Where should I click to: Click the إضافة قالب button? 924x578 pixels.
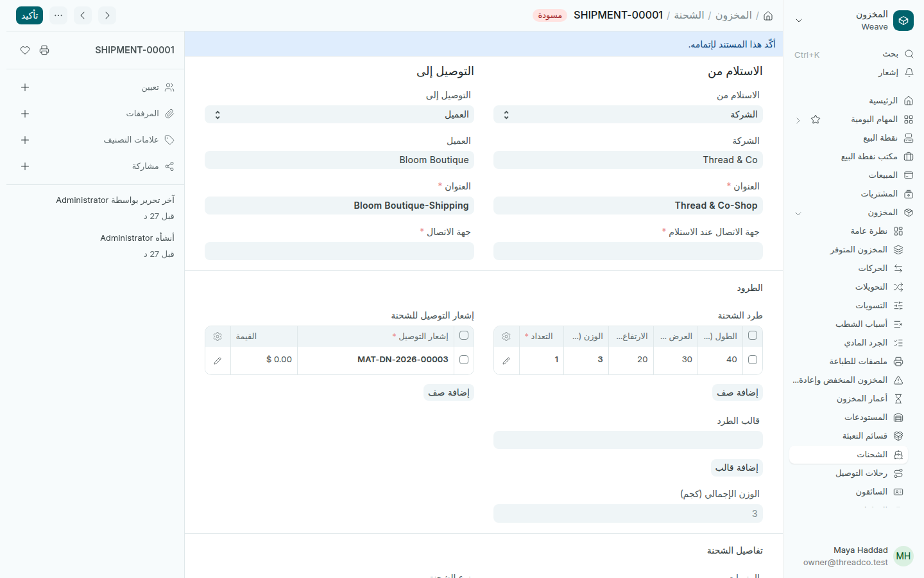pyautogui.click(x=737, y=468)
